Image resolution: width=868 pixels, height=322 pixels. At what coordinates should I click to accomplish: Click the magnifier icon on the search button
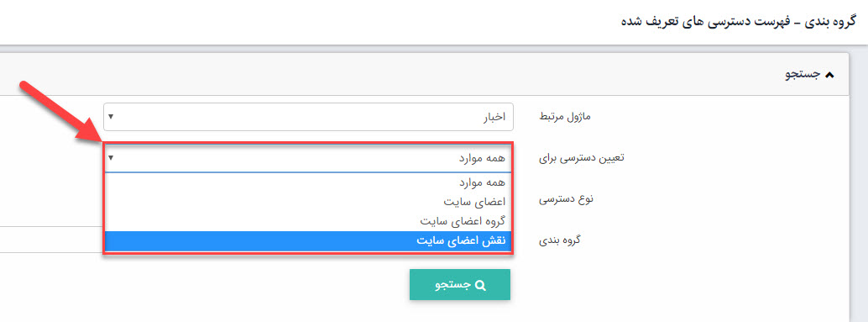[x=480, y=285]
